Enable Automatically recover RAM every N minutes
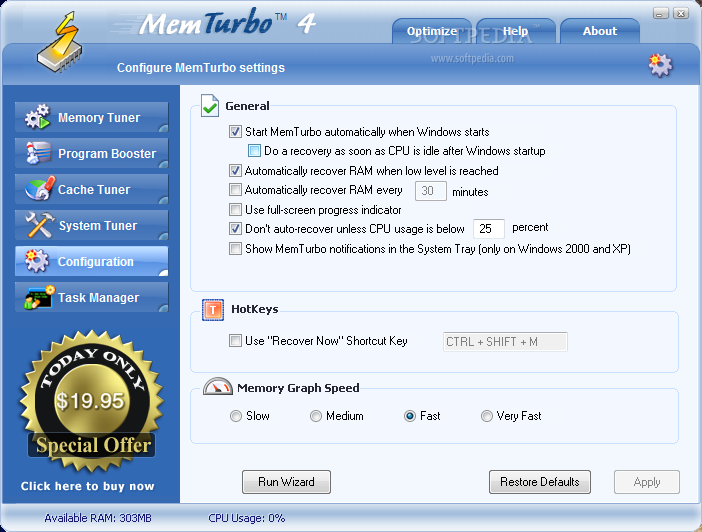Image resolution: width=702 pixels, height=532 pixels. pyautogui.click(x=235, y=190)
